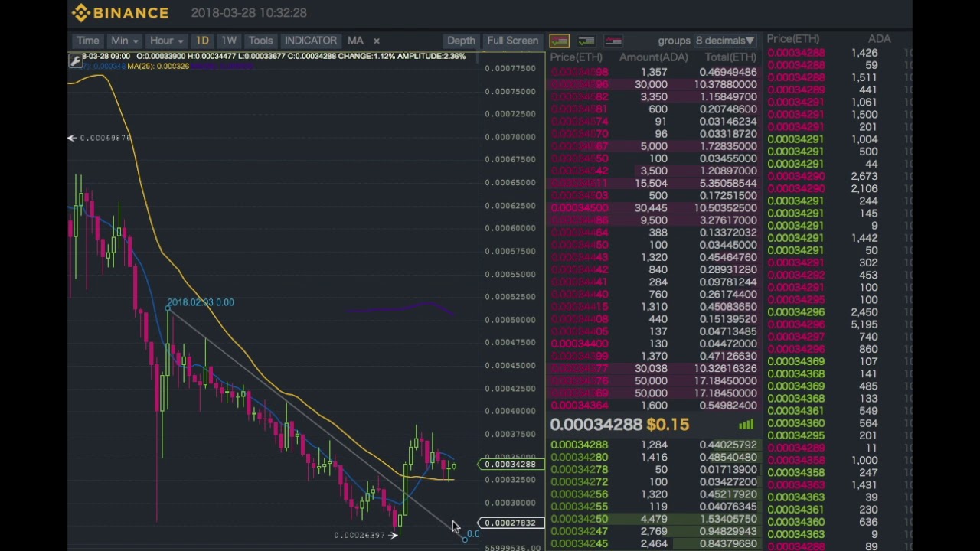Show sell orders only view

point(613,41)
